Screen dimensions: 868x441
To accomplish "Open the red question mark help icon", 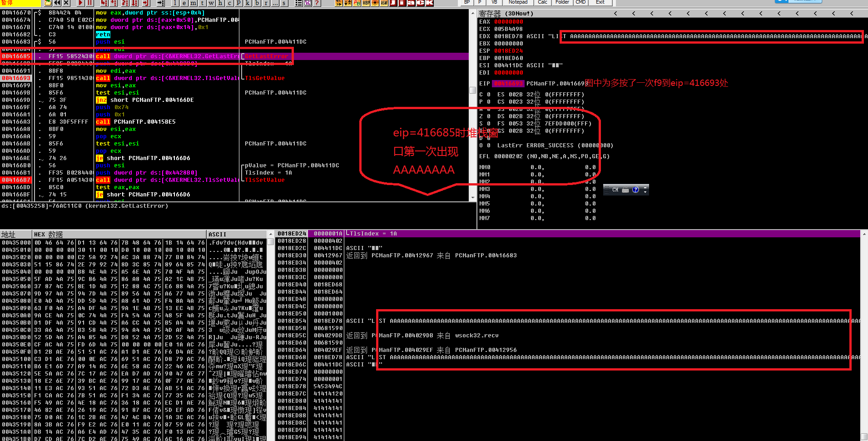I will (x=317, y=3).
